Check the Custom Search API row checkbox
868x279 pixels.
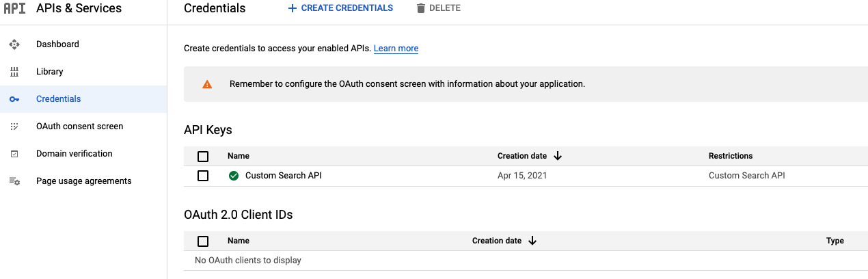(x=203, y=176)
